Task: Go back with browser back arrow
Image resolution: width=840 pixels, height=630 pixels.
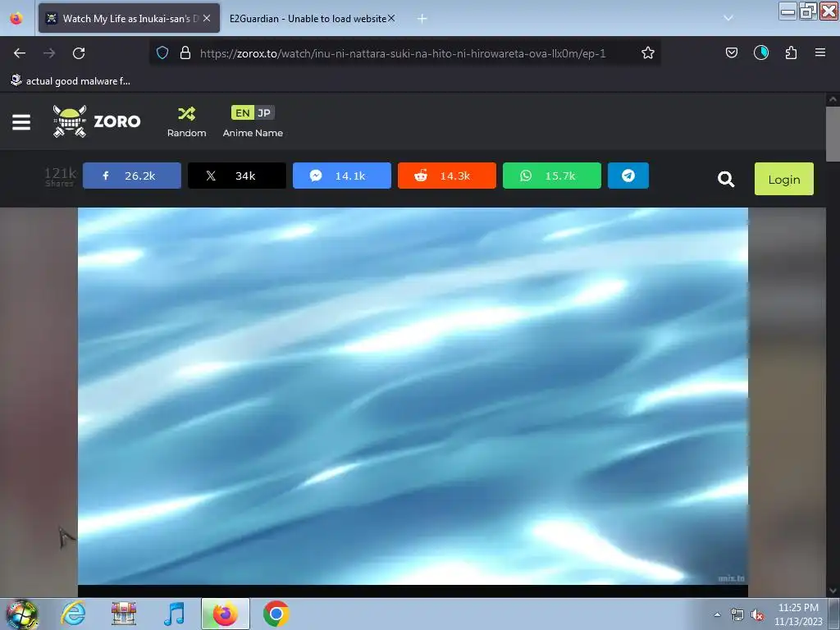Action: tap(20, 53)
